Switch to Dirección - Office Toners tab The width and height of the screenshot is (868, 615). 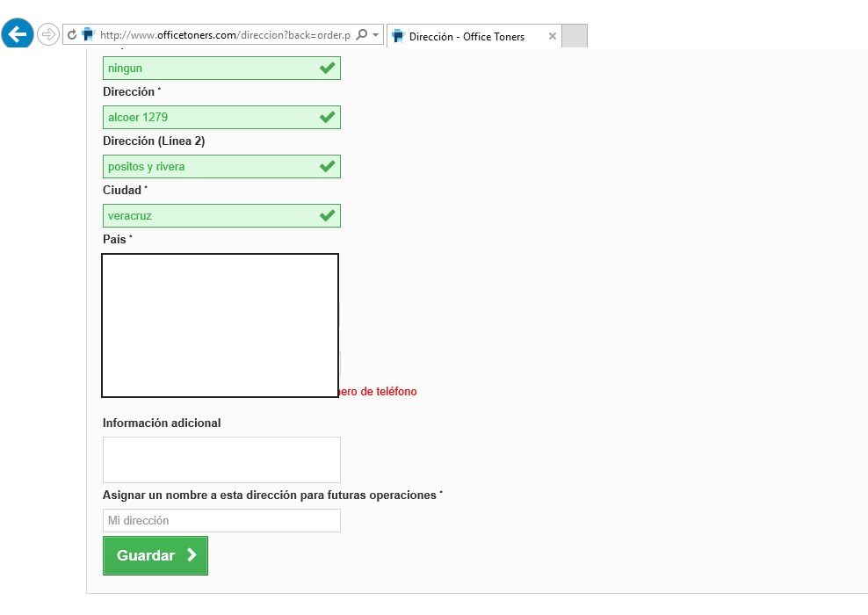(467, 36)
